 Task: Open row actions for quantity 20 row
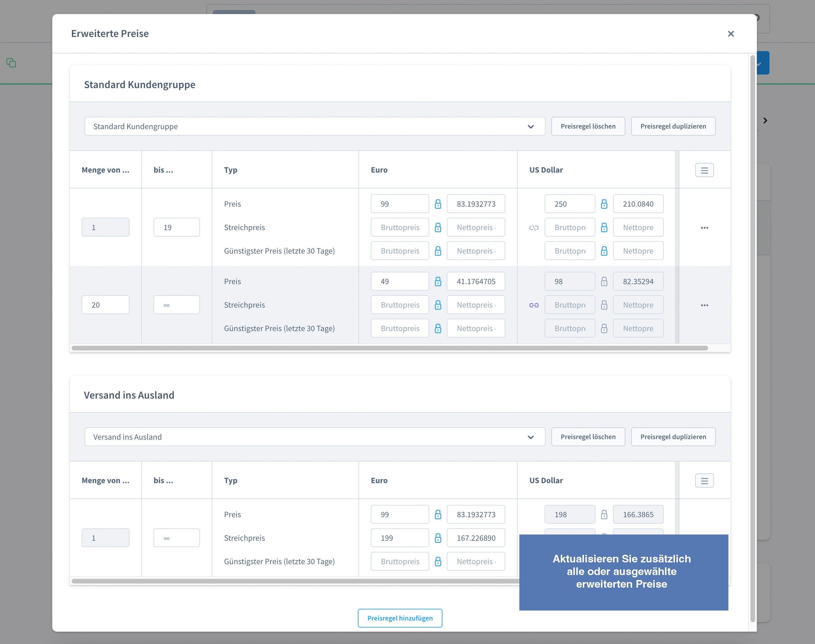click(705, 305)
